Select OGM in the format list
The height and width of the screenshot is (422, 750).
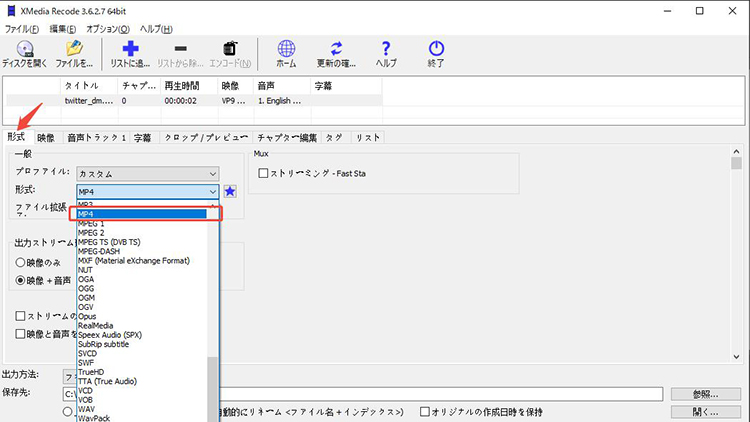point(142,298)
